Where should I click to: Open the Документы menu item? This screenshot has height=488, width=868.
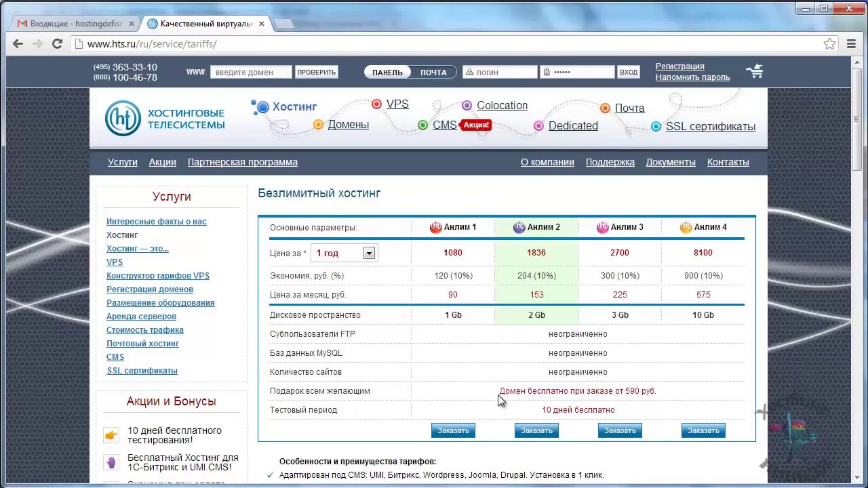[671, 162]
